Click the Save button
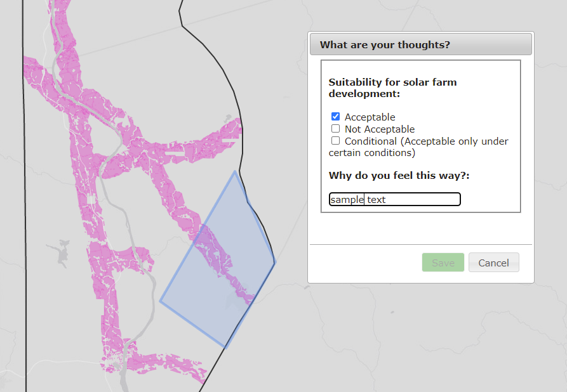The image size is (567, 392). click(x=443, y=262)
